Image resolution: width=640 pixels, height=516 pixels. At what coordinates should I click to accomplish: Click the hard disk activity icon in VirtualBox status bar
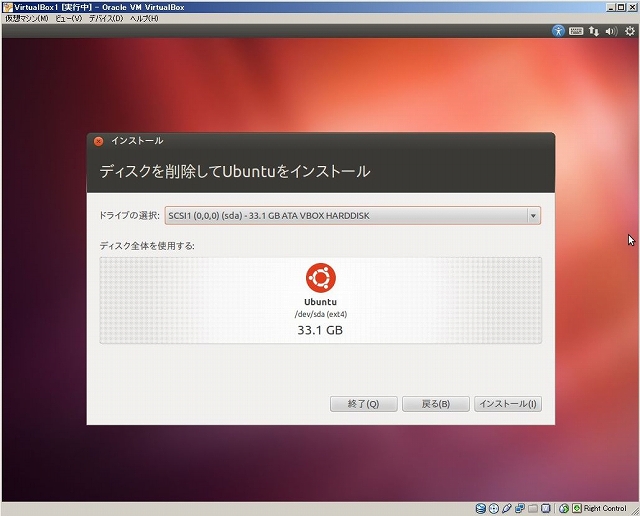(x=481, y=509)
